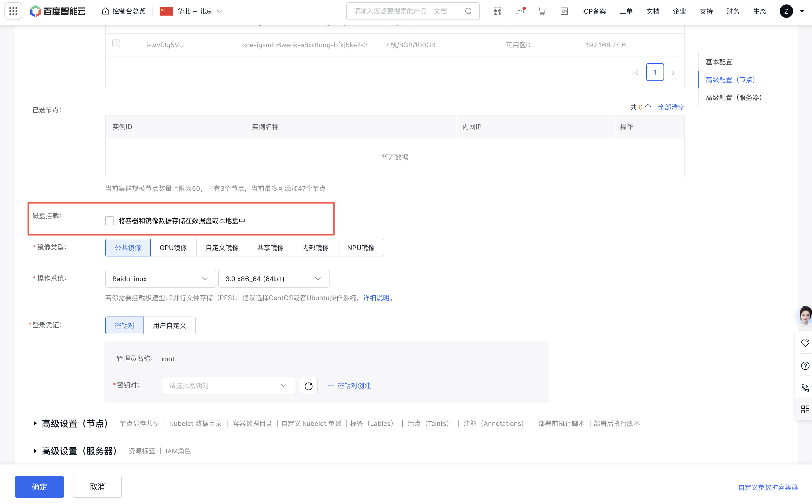Screen dimensions: 812x504
Task: Go to 控制台总览 console overview
Action: point(124,11)
